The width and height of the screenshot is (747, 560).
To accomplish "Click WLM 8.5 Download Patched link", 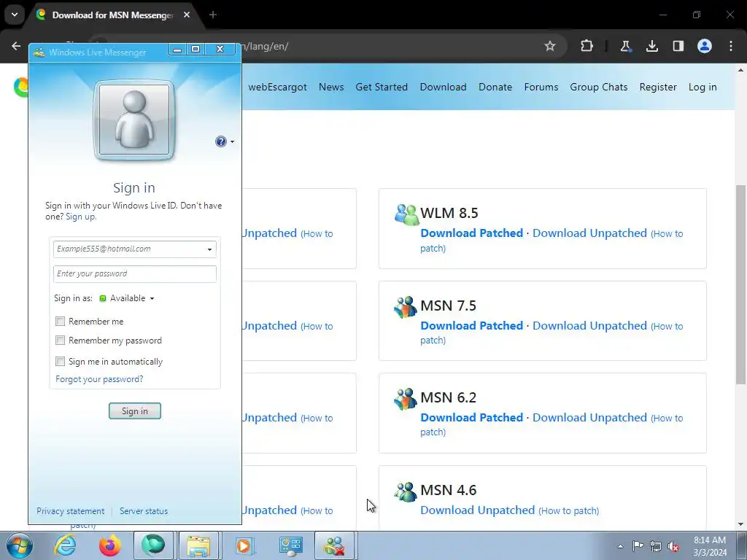I will (472, 233).
